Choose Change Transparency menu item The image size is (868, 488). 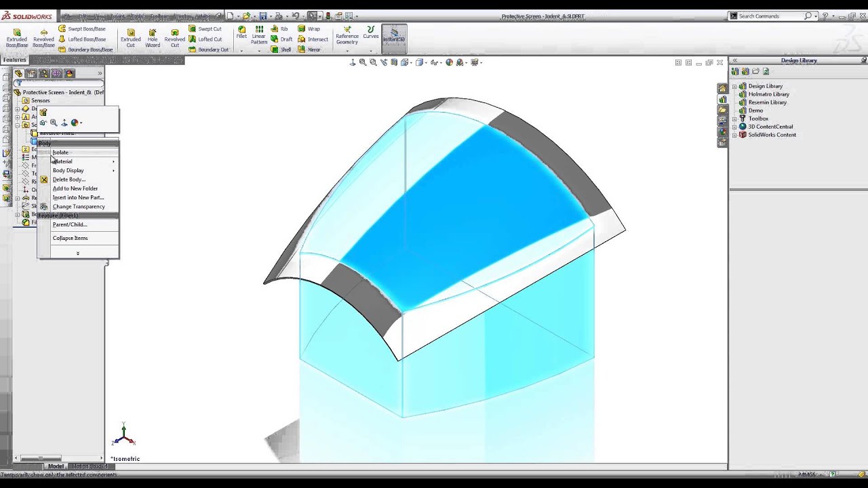point(78,206)
